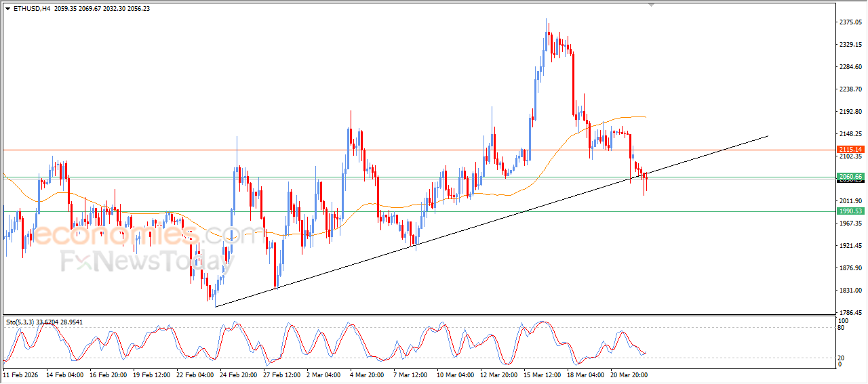Click the 14 Feb 04:00 time label
The image size is (868, 384).
tap(64, 375)
